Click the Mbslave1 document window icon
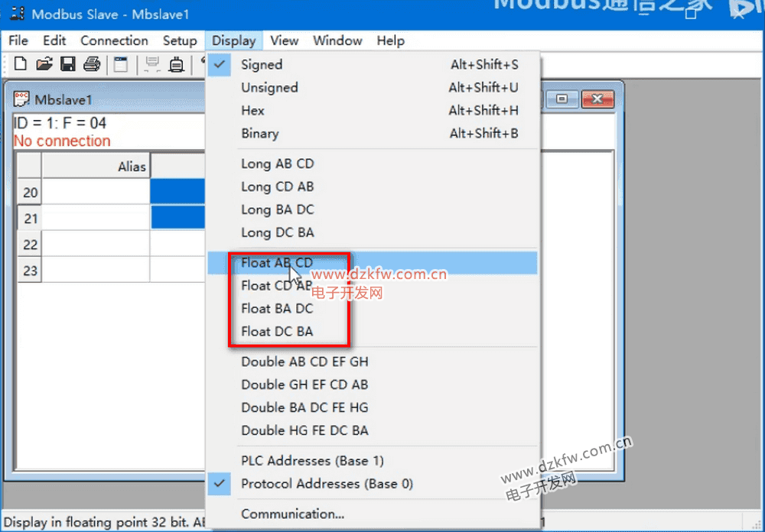Screen dimensions: 765x532 (x=22, y=99)
